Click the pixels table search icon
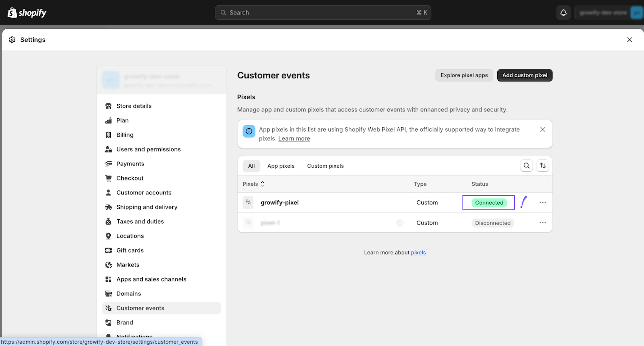The height and width of the screenshot is (346, 644). pyautogui.click(x=526, y=166)
